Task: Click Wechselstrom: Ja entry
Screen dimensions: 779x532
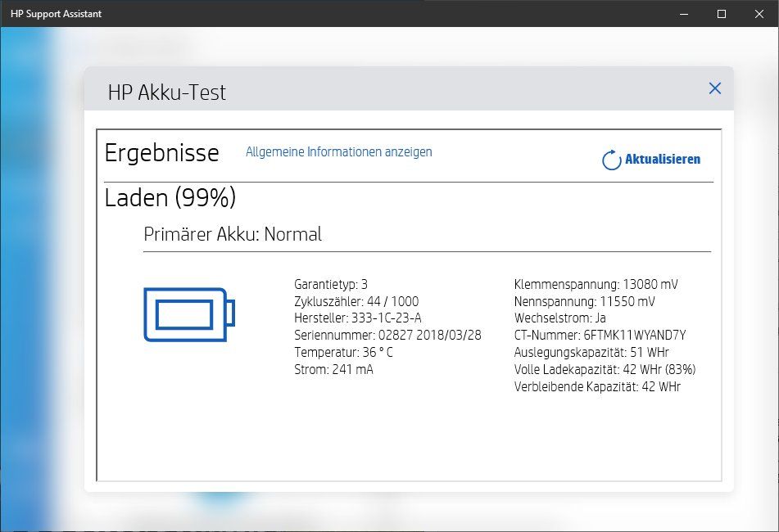Action: pos(560,318)
